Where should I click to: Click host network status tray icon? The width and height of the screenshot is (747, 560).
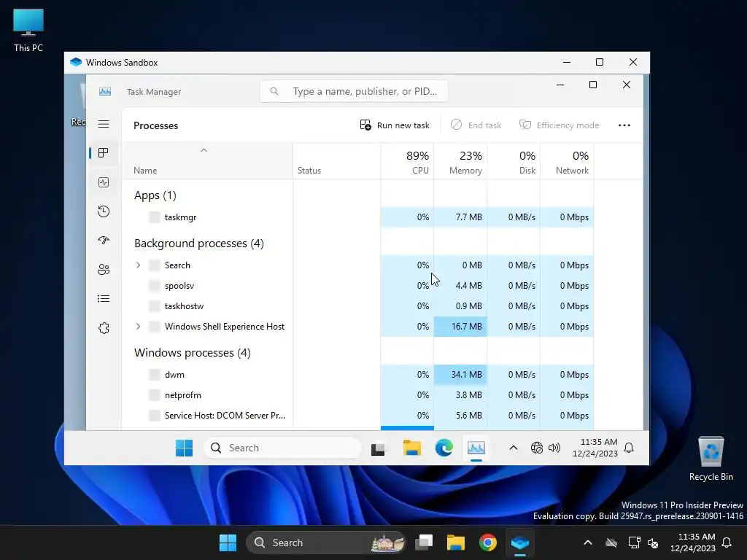tap(634, 542)
